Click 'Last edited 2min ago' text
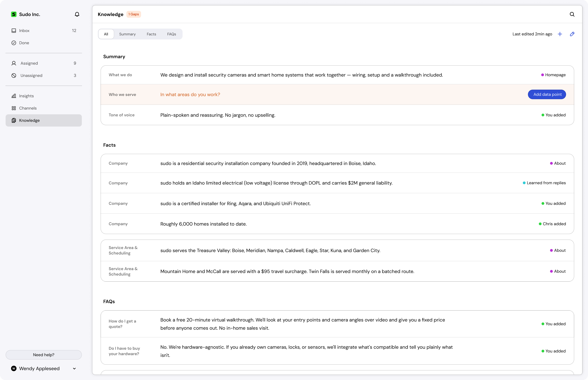 [532, 34]
